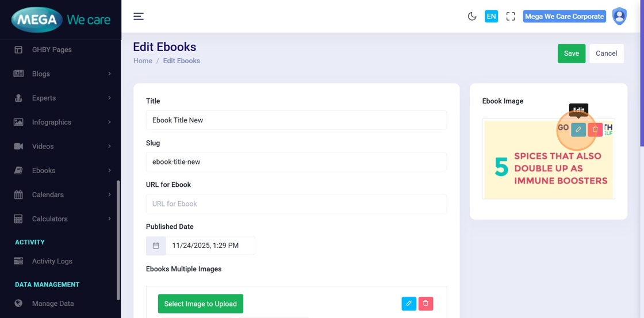
Task: Click the Cancel button
Action: (606, 53)
